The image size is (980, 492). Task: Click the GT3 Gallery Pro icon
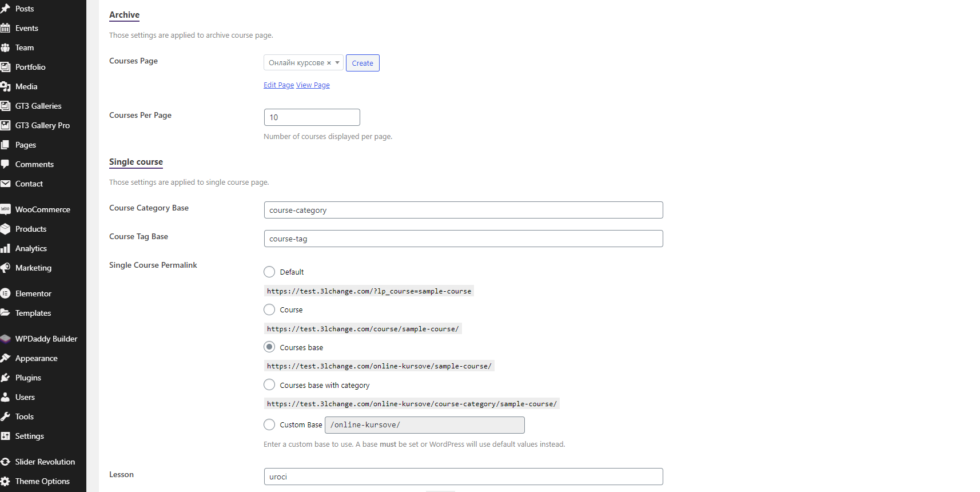[5, 125]
